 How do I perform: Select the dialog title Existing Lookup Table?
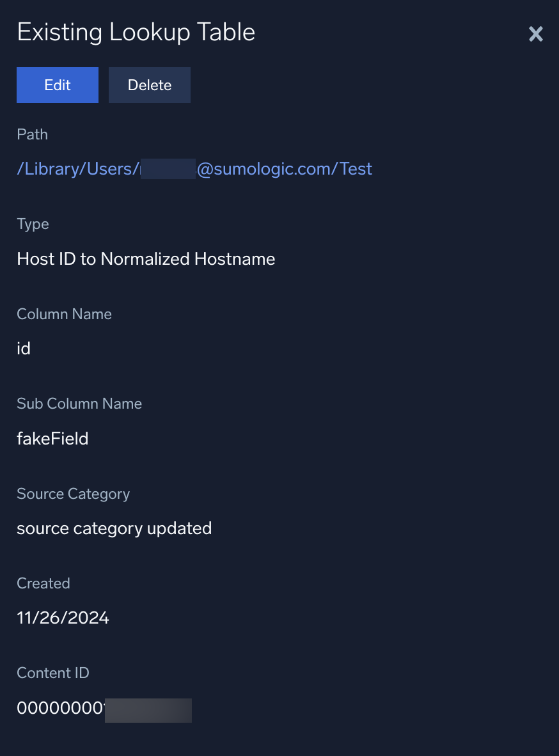click(136, 32)
